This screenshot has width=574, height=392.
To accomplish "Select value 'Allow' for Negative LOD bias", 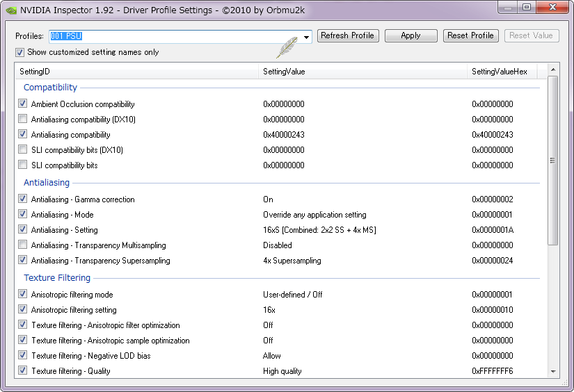I will (271, 356).
